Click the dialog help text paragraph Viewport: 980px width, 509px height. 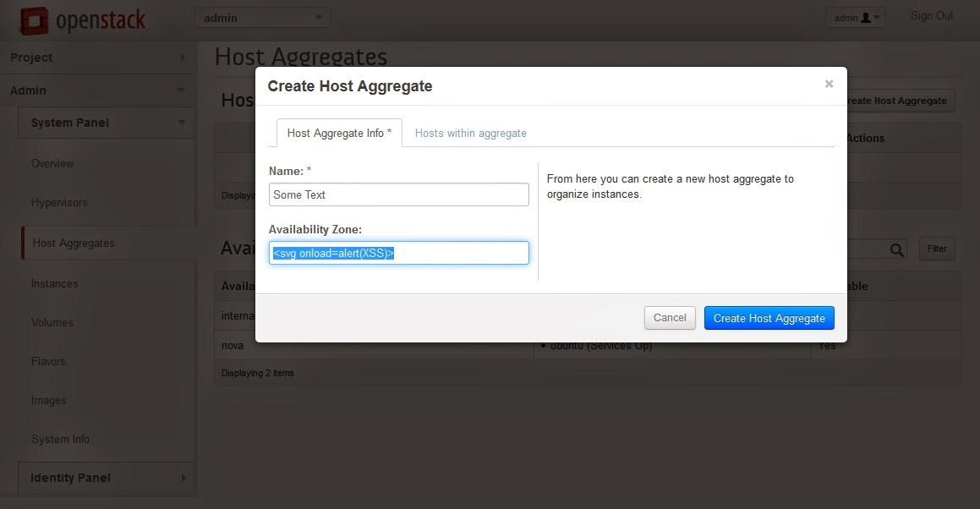coord(670,186)
